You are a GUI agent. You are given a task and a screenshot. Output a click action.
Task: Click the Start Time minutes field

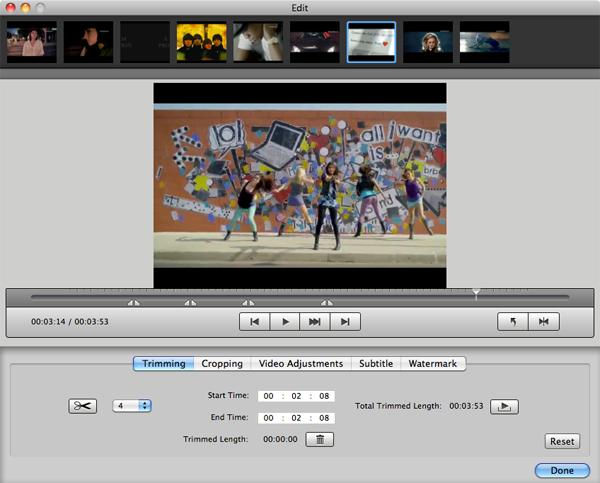296,396
